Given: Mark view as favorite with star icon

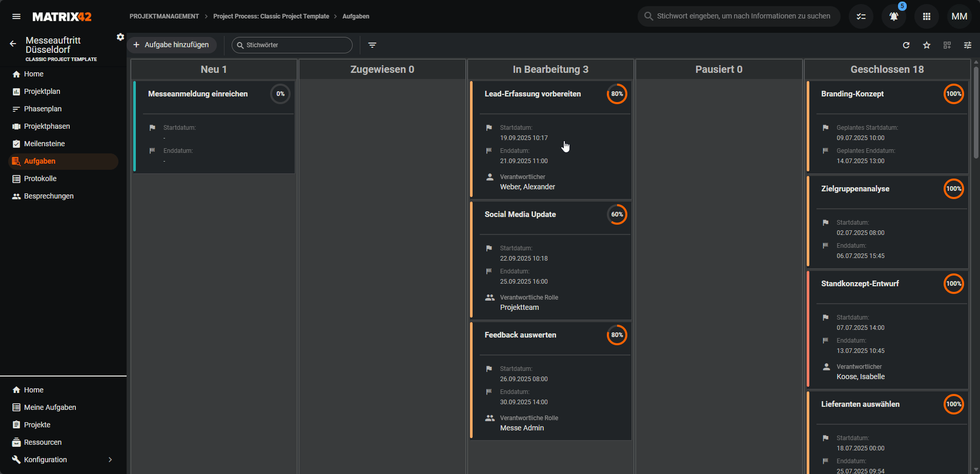Looking at the screenshot, I should click(927, 45).
